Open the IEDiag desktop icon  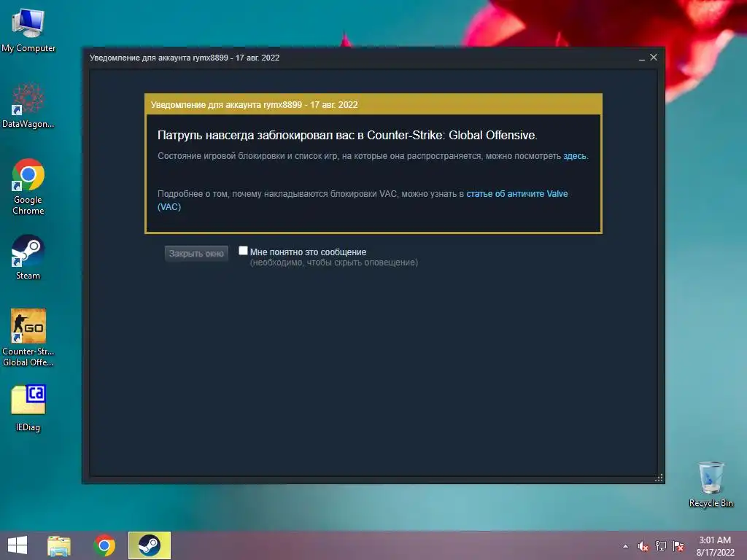[x=28, y=408]
